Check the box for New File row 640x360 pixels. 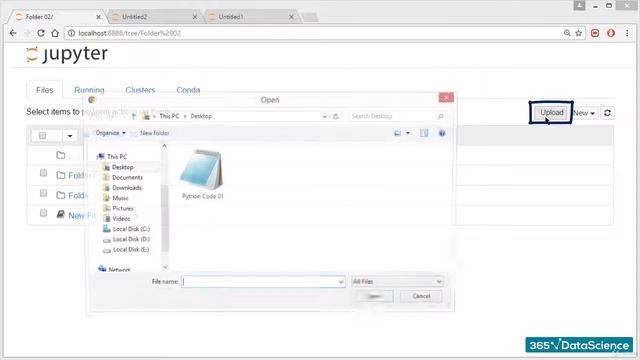43,213
